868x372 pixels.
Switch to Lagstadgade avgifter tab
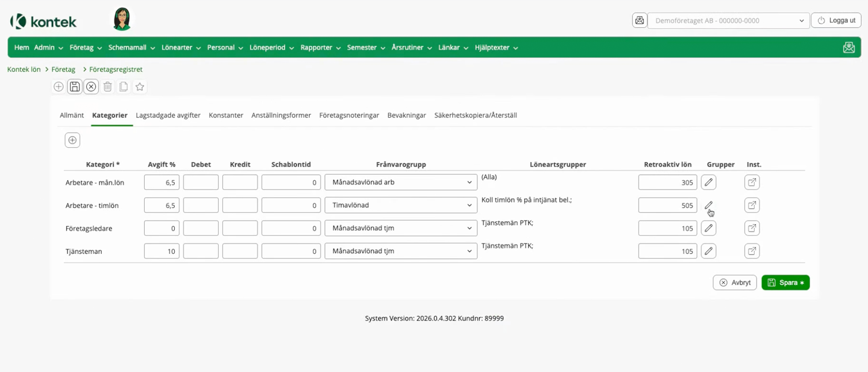[x=168, y=115]
